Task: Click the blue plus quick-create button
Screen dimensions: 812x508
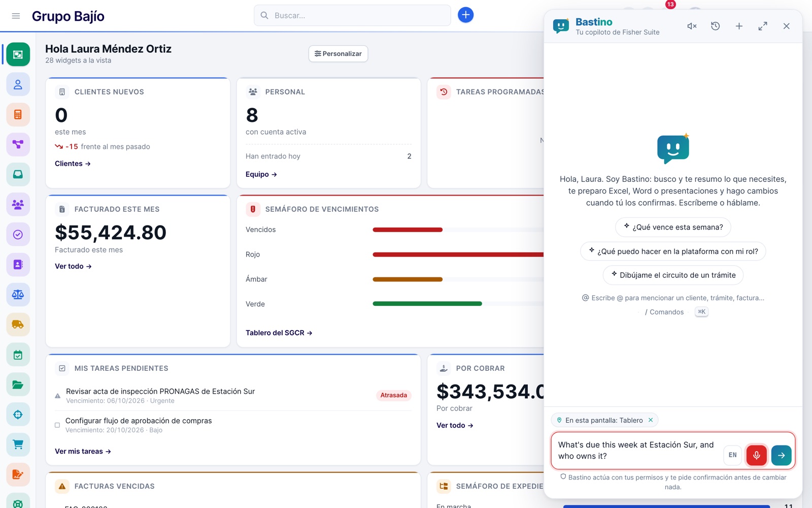Action: [465, 15]
